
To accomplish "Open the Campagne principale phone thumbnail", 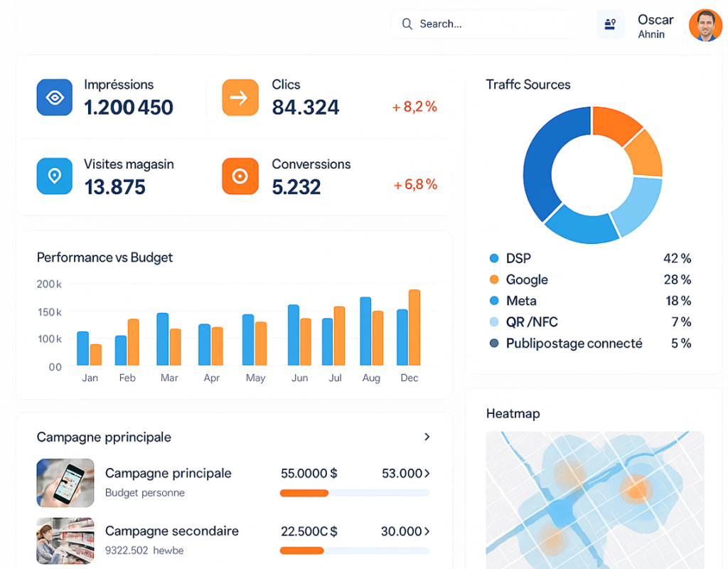I will [65, 482].
